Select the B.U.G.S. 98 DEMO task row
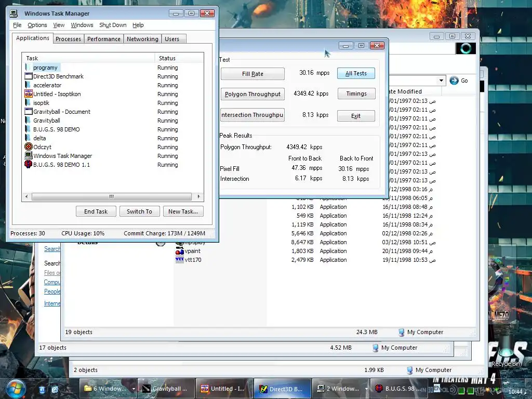 click(114, 129)
